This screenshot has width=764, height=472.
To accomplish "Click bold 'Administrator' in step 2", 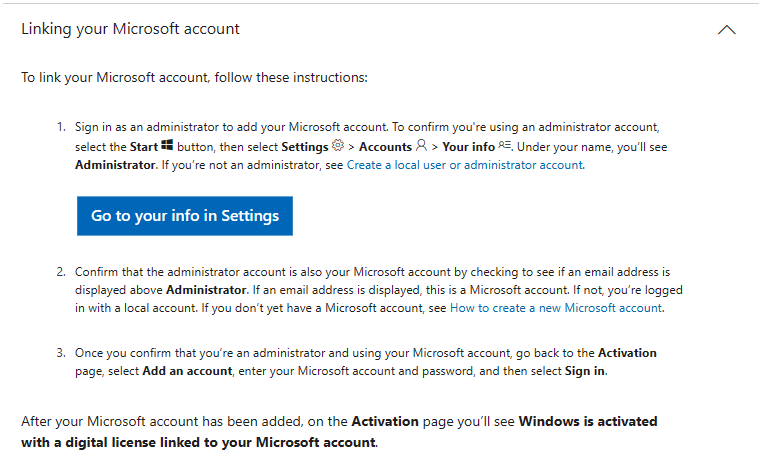I will coord(206,290).
